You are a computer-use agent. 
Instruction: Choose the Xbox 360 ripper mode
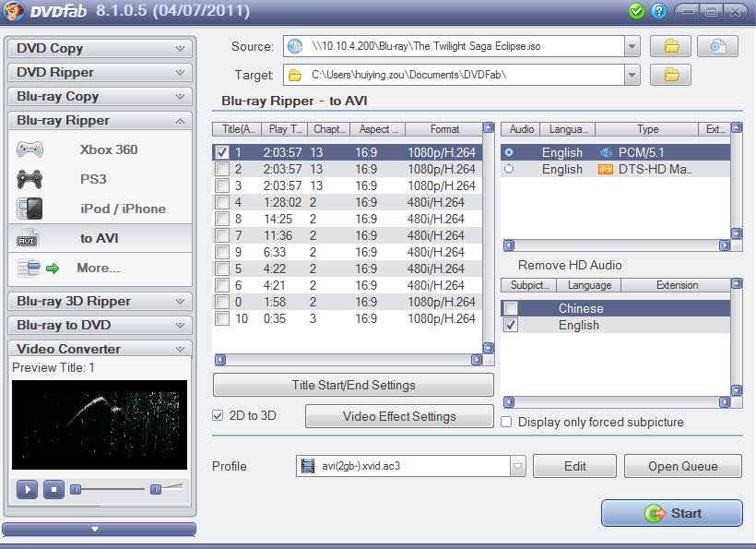point(100,149)
